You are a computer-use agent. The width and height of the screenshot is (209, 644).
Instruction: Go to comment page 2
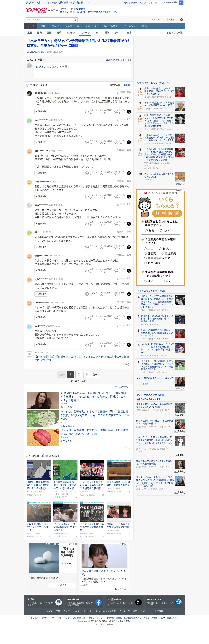79,374
